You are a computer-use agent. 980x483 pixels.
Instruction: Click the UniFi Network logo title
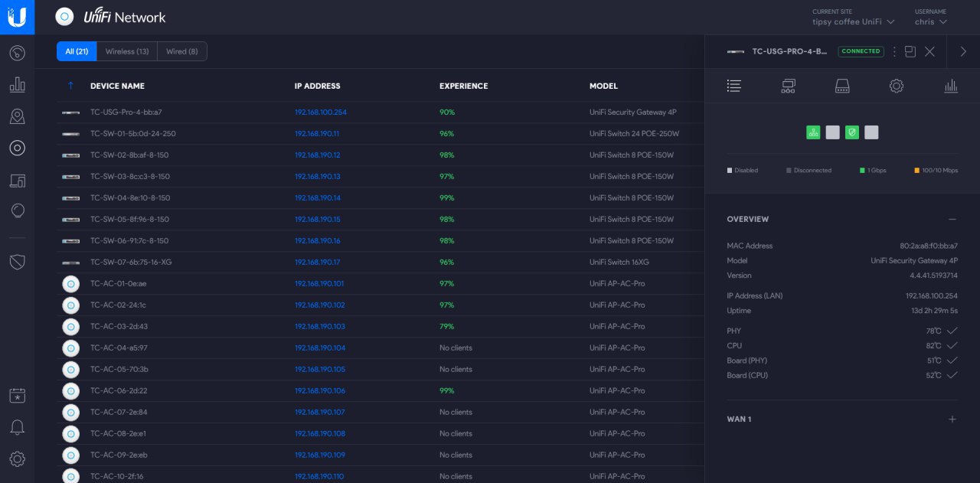[124, 17]
